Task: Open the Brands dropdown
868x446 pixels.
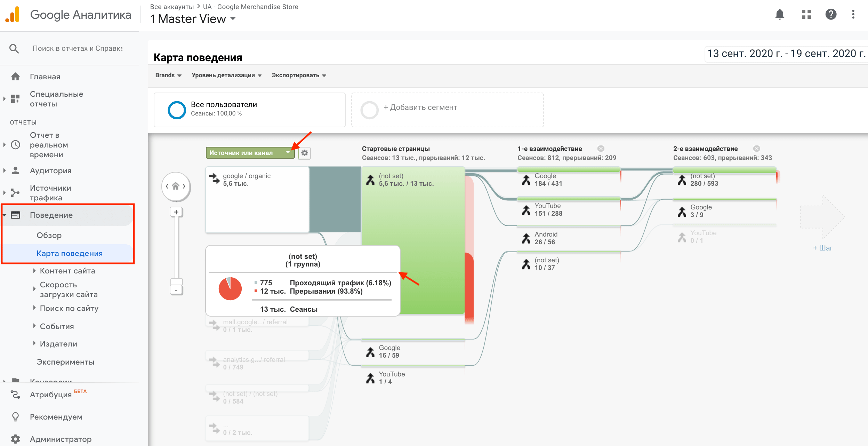Action: point(168,75)
